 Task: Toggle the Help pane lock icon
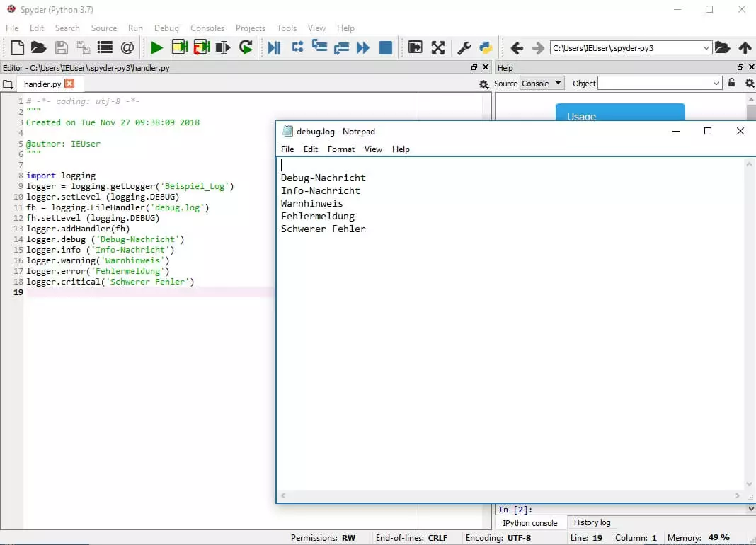tap(732, 84)
